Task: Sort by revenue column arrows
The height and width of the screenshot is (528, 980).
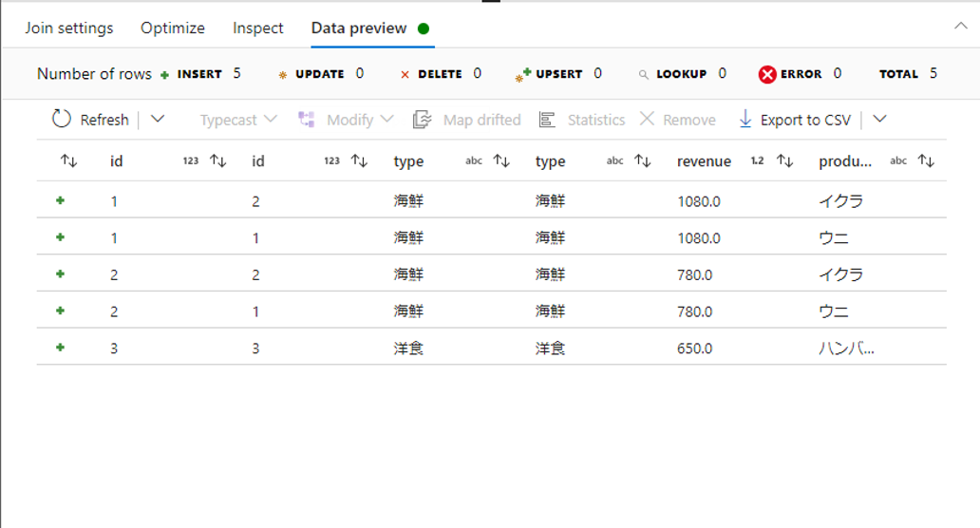Action: pos(784,161)
